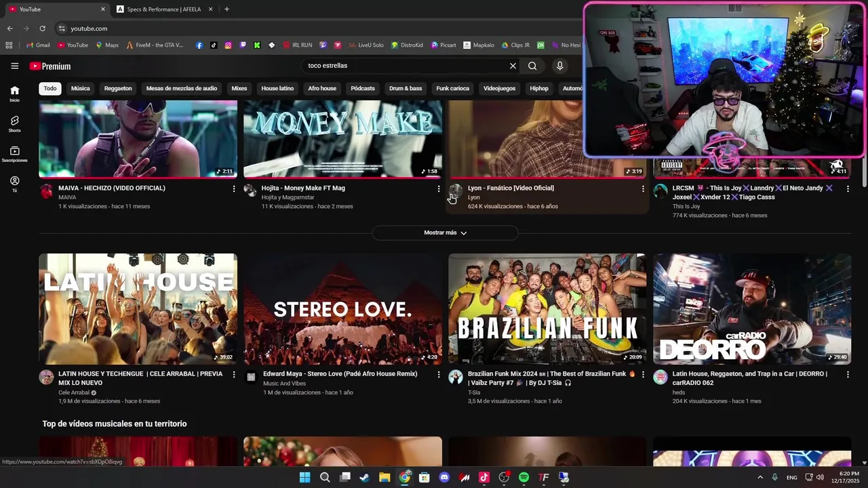Open the heds channel name link

tap(679, 392)
